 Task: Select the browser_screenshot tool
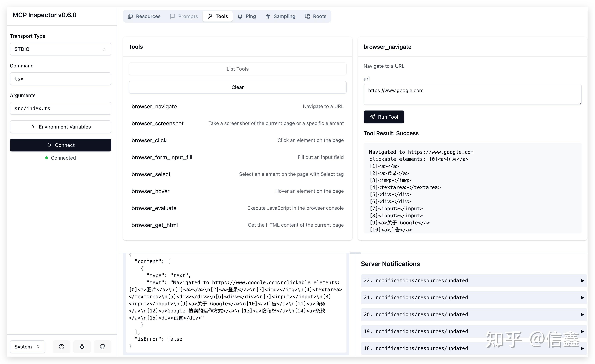tap(157, 123)
